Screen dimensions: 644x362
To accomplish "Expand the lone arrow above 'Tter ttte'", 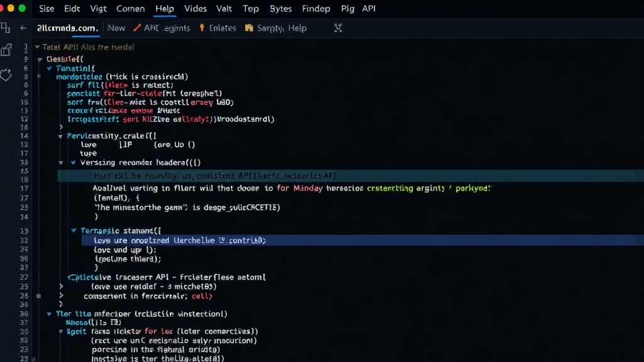I will point(61,304).
